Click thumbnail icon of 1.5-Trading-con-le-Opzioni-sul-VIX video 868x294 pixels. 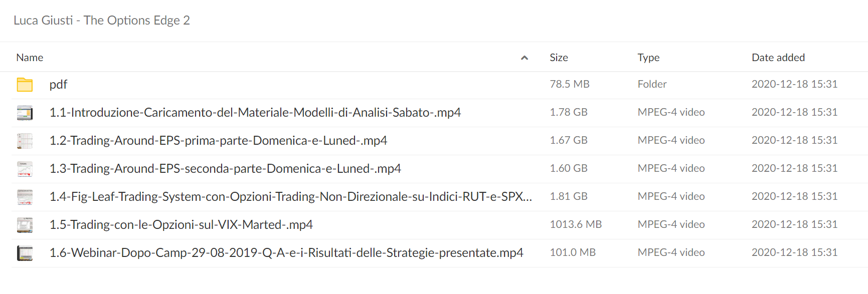(25, 225)
